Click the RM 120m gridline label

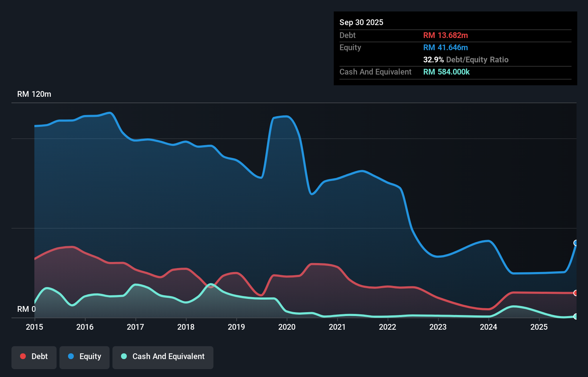coord(34,94)
